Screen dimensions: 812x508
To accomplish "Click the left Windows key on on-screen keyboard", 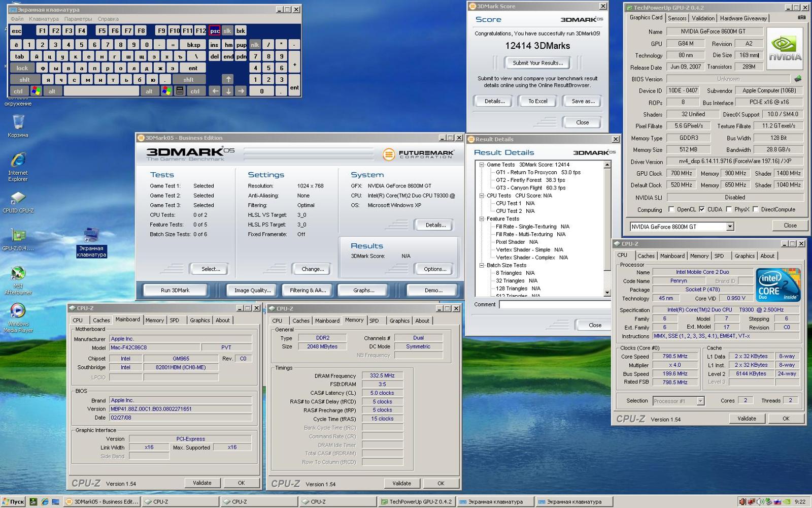I will coord(36,91).
